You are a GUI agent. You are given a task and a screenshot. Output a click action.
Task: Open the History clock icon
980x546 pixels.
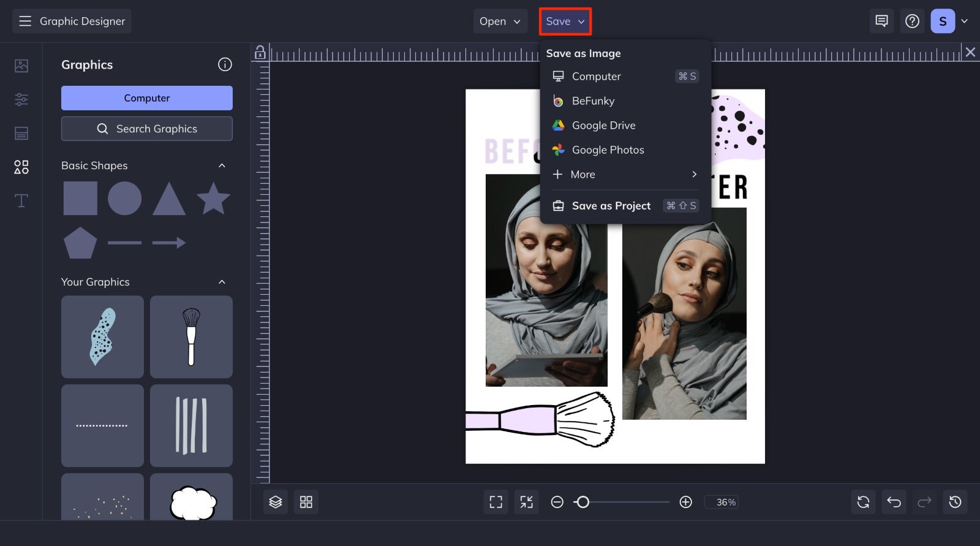[955, 502]
